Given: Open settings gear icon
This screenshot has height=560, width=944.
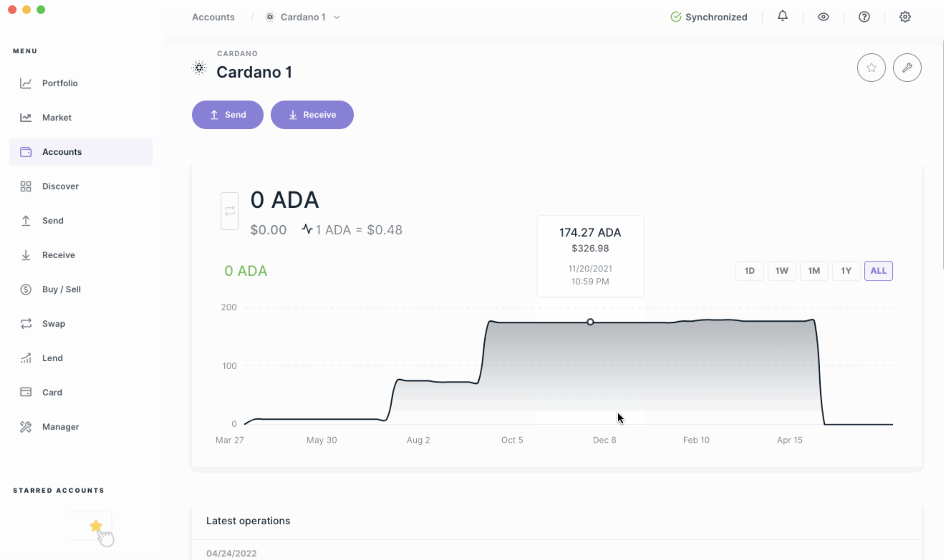Looking at the screenshot, I should 905,17.
